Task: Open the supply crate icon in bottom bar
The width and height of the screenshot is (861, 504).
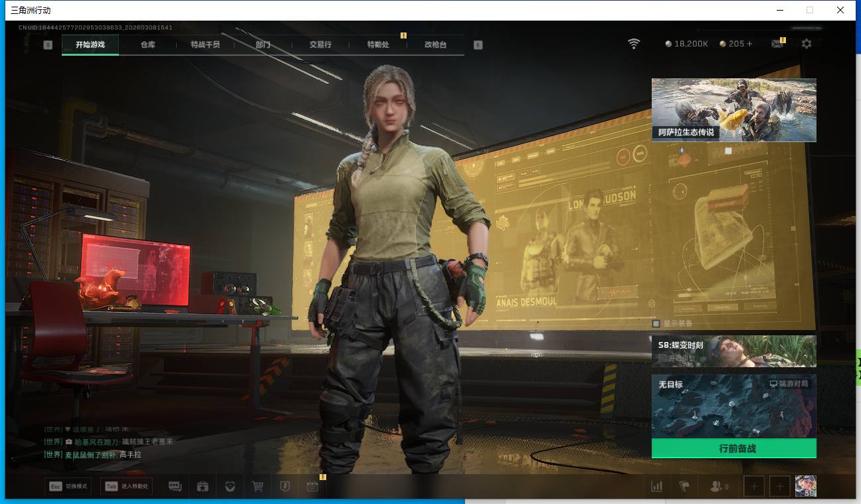Action: pos(203,487)
